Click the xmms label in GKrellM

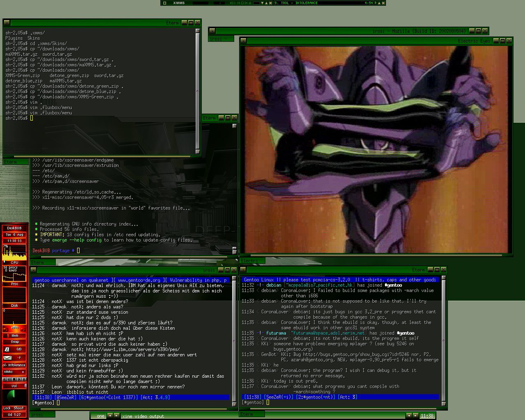point(8,372)
